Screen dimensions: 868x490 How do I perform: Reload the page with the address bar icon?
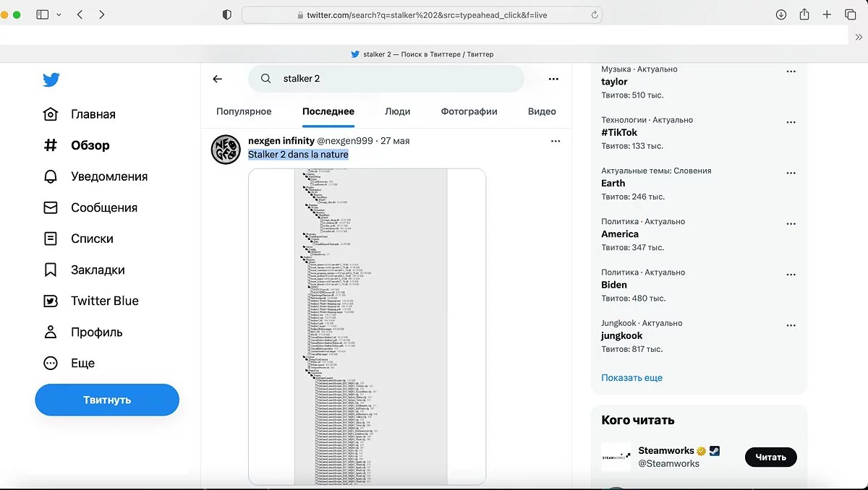pos(595,14)
